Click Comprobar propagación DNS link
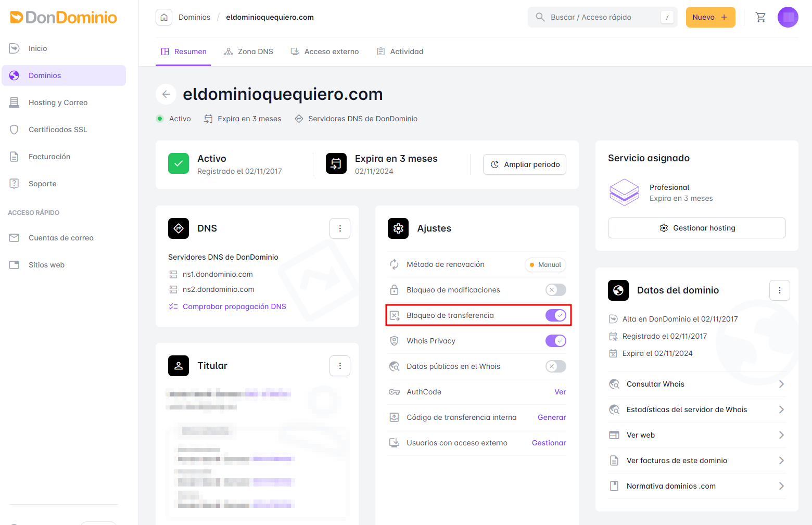Screen dimensions: 812x525 [234, 306]
